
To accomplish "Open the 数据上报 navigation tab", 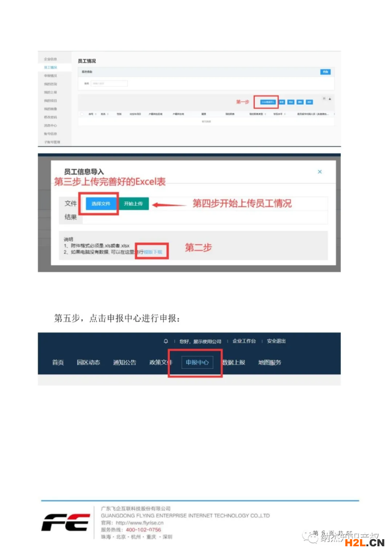I will pos(234,362).
